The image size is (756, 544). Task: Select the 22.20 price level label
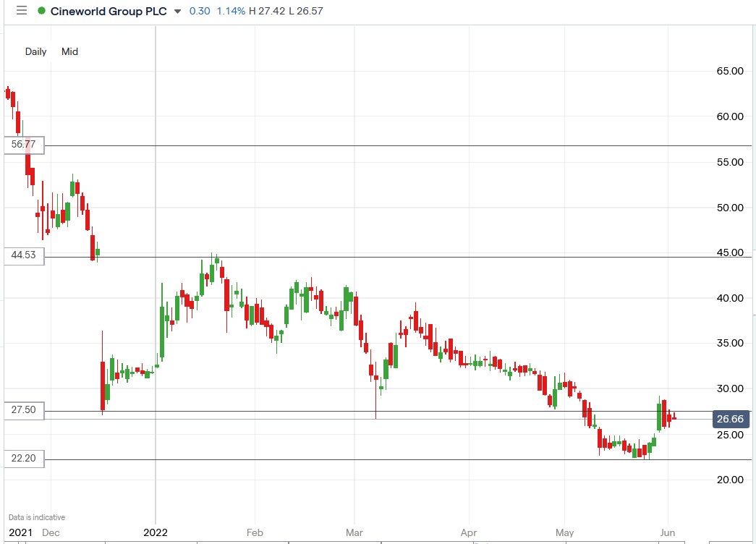tap(24, 458)
